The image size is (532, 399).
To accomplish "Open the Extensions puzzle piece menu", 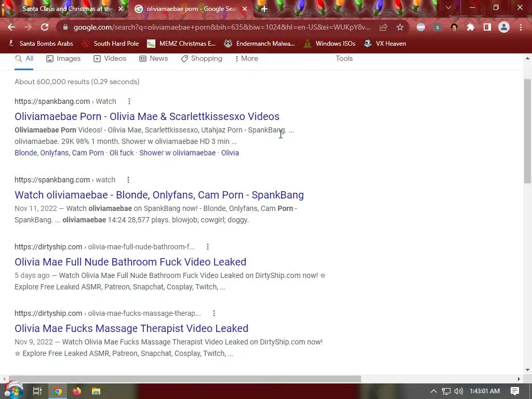I will tap(471, 27).
